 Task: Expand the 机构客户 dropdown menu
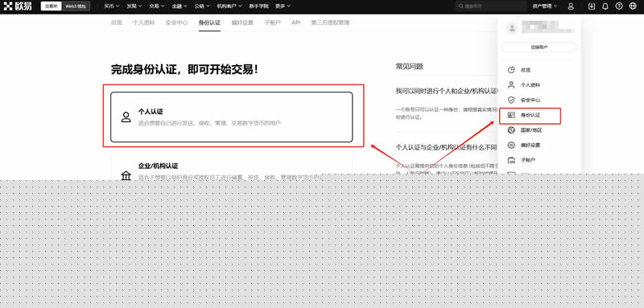tap(229, 6)
